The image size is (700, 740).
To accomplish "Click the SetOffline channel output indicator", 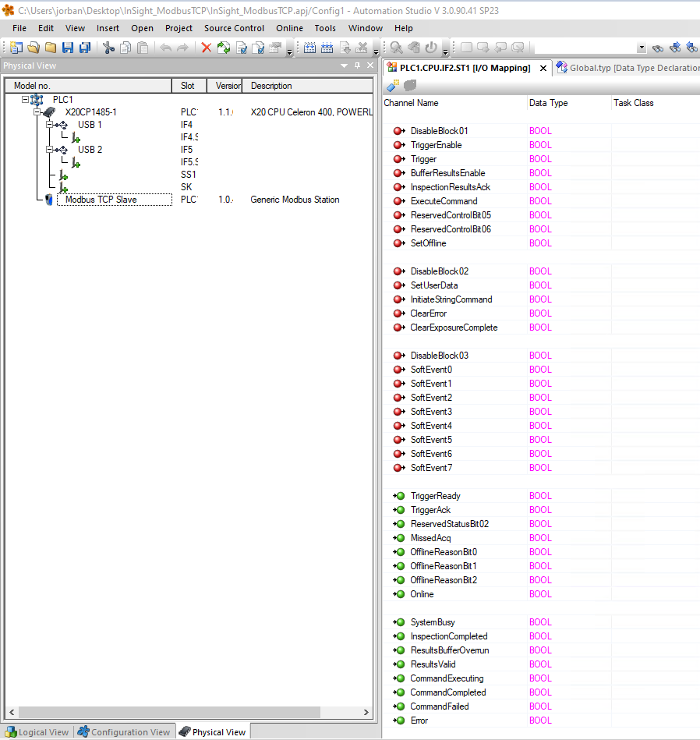I will pyautogui.click(x=398, y=243).
